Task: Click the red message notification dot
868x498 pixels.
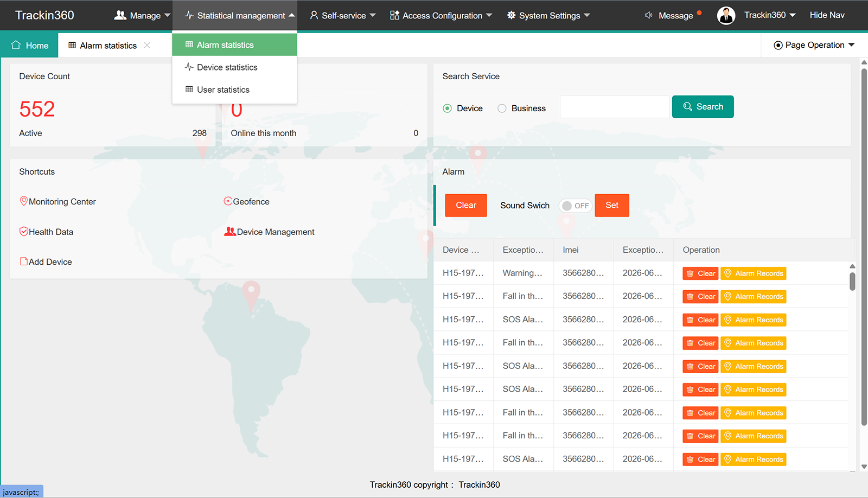Action: point(699,12)
